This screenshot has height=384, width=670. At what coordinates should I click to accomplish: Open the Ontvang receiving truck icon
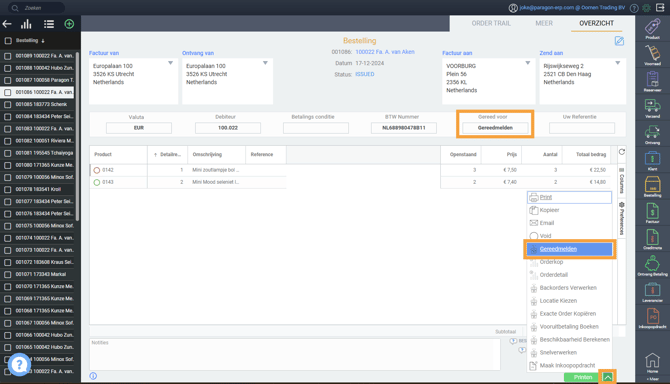click(x=652, y=134)
